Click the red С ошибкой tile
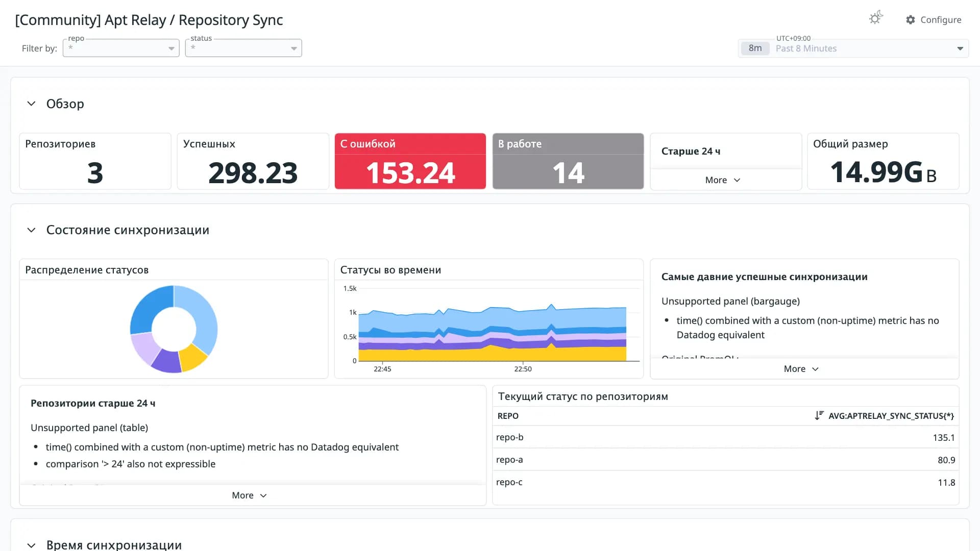The width and height of the screenshot is (980, 551). tap(410, 161)
